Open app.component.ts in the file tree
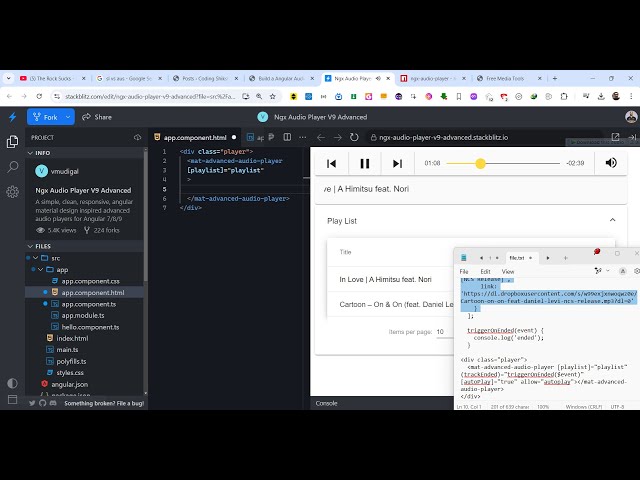The height and width of the screenshot is (480, 640). (88, 304)
